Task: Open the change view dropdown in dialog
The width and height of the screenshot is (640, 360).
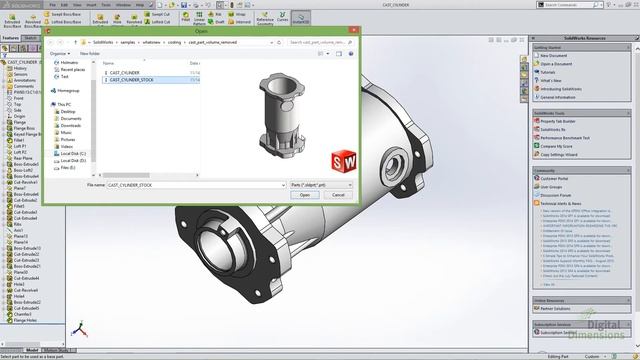Action: click(x=328, y=53)
